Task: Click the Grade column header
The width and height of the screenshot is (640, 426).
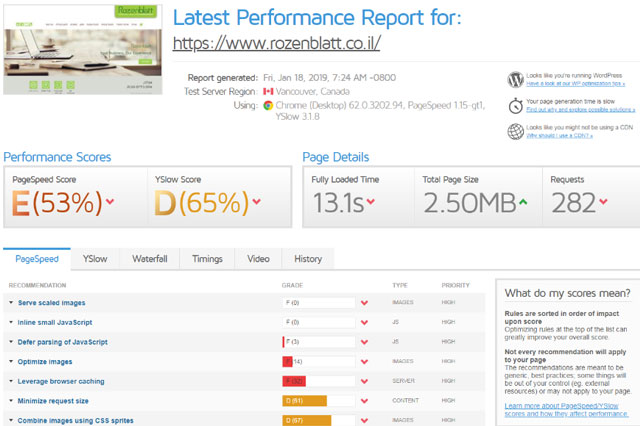Action: coord(292,285)
